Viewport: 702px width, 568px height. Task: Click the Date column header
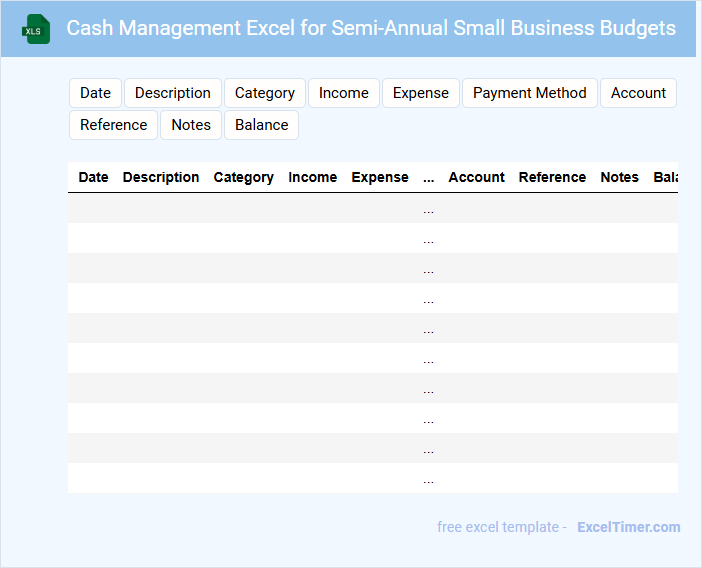tap(93, 177)
